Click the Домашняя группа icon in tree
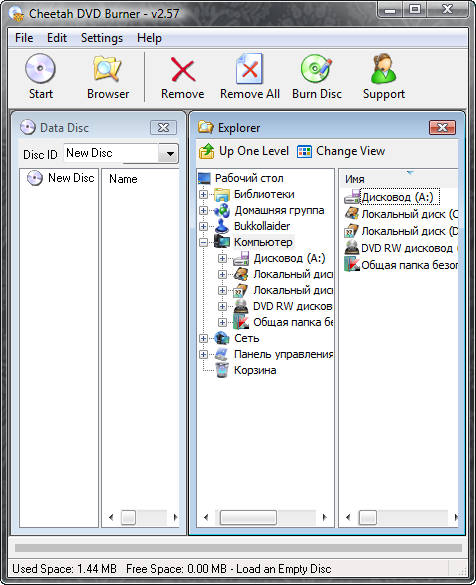This screenshot has height=585, width=476. tap(222, 210)
